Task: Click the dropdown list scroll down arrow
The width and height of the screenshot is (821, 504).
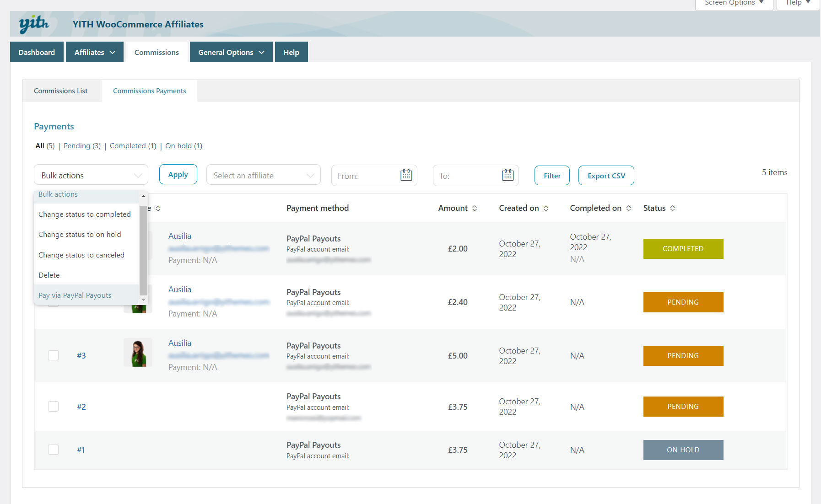Action: coord(143,300)
